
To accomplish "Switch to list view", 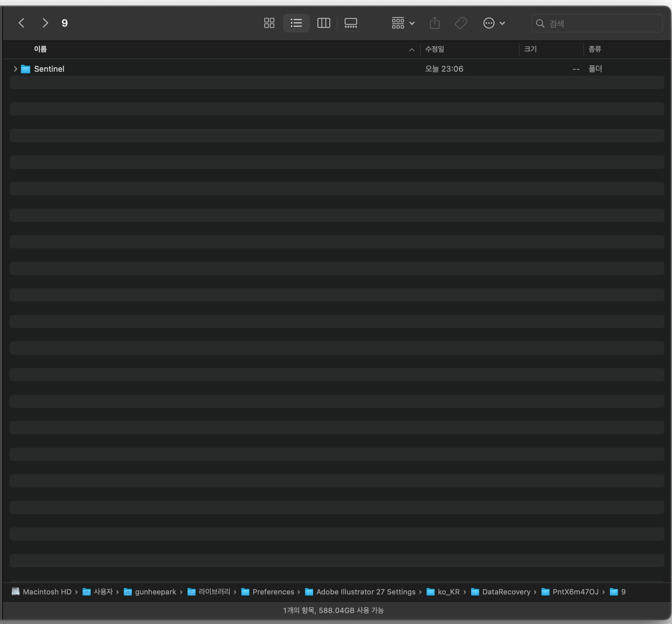I will pyautogui.click(x=296, y=23).
